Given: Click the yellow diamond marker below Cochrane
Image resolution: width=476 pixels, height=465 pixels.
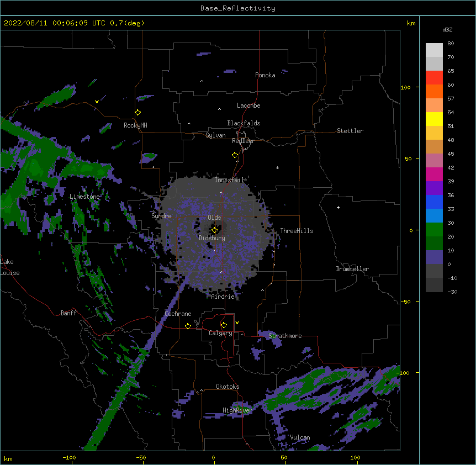Looking at the screenshot, I should coord(188,326).
